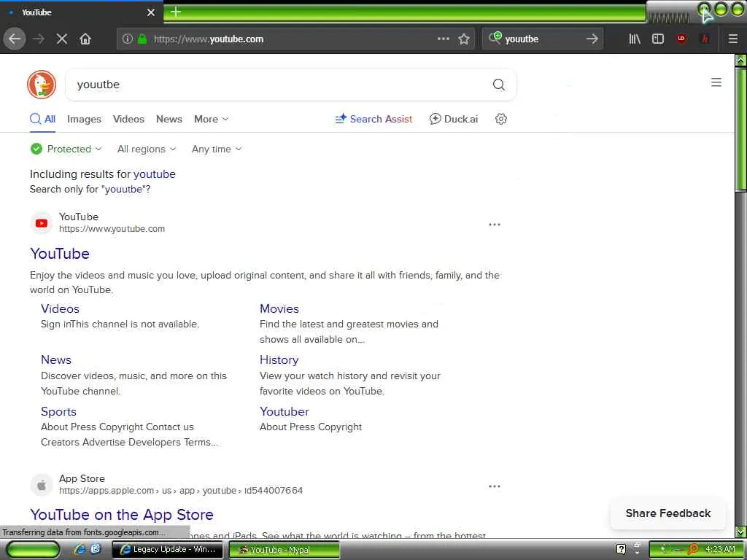Switch to the News search tab
The height and width of the screenshot is (560, 747).
click(169, 119)
